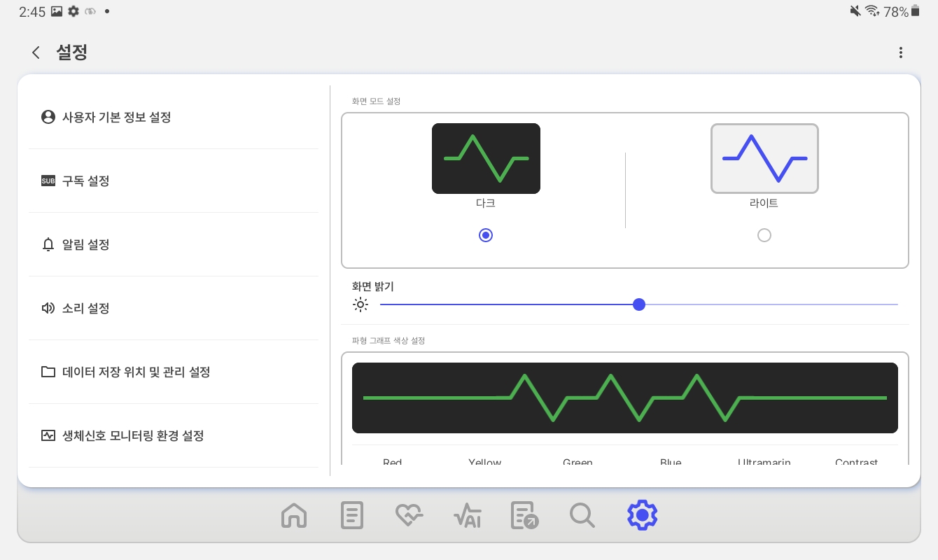Click the settings gear notification icon in status bar

(73, 11)
